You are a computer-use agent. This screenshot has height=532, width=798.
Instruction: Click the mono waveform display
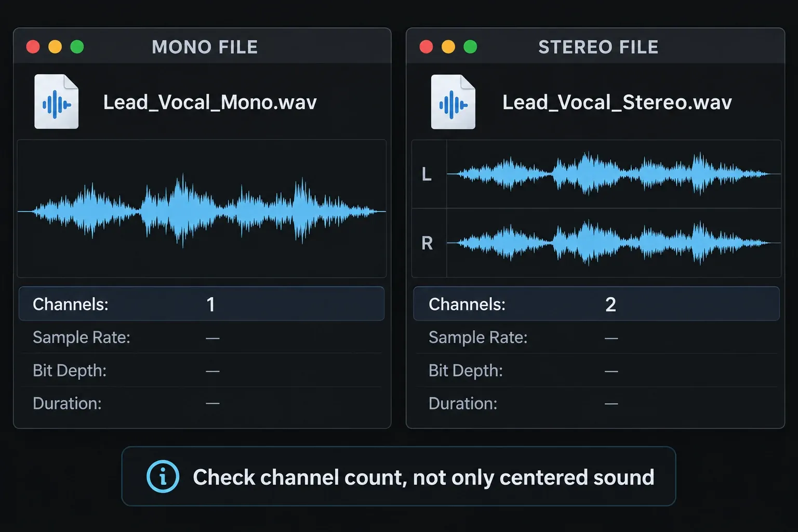coord(202,209)
